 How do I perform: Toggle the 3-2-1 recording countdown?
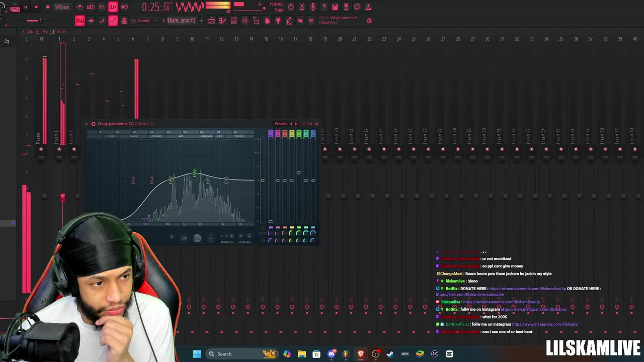pos(102,7)
